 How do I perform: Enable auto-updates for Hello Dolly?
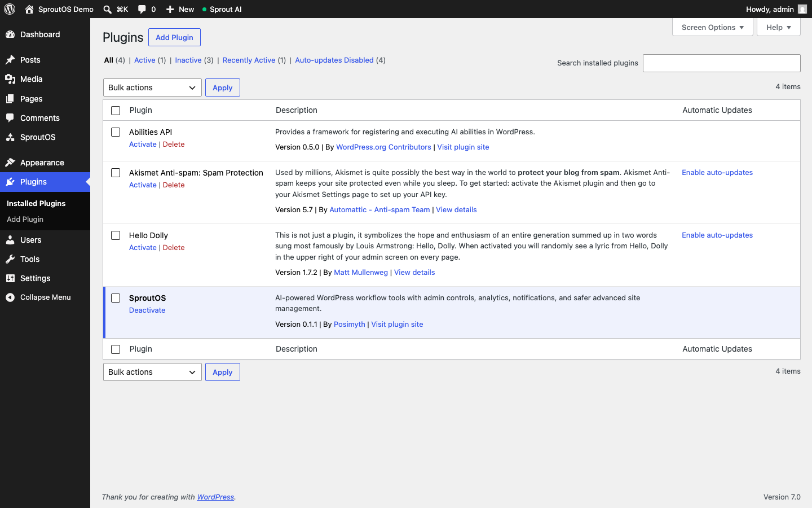pyautogui.click(x=717, y=235)
